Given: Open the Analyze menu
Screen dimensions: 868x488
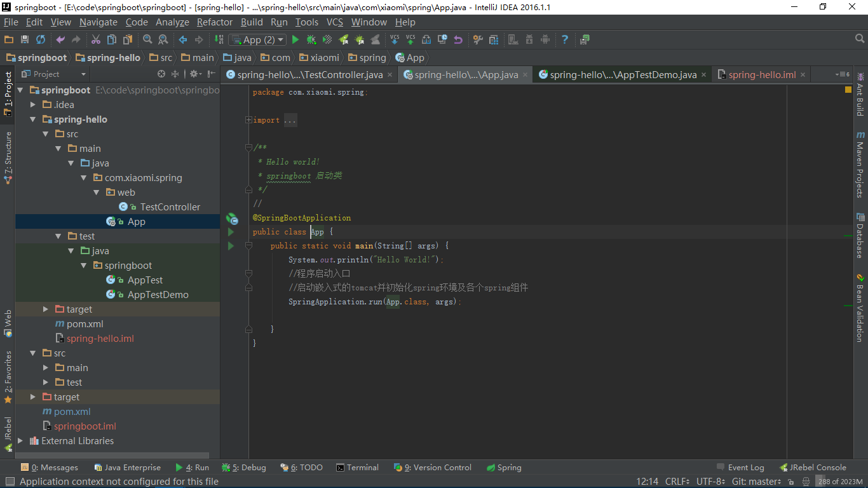Looking at the screenshot, I should (x=172, y=22).
